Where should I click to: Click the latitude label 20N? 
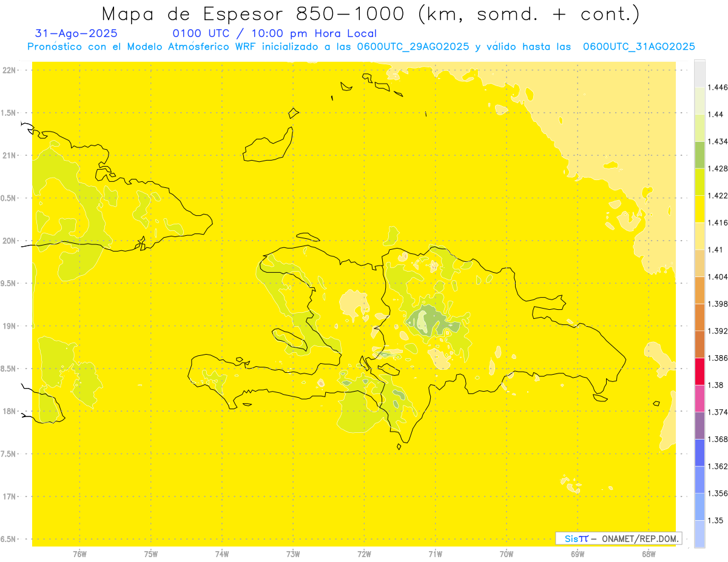[9, 241]
